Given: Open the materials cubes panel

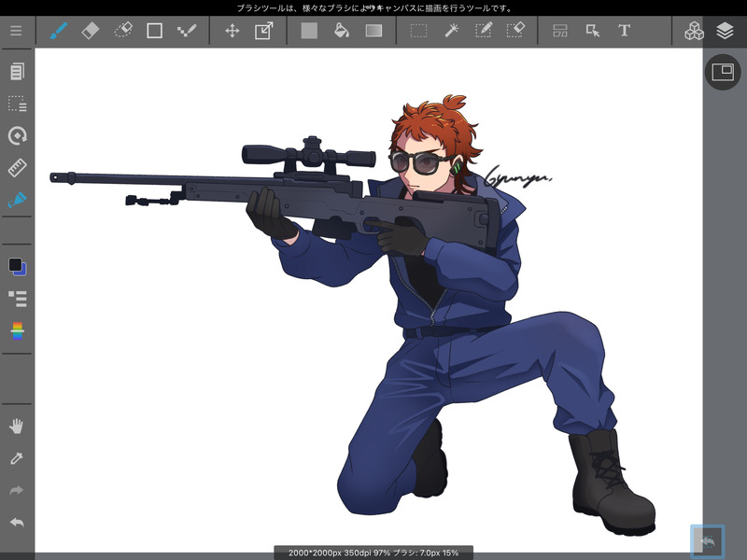Looking at the screenshot, I should tap(694, 31).
